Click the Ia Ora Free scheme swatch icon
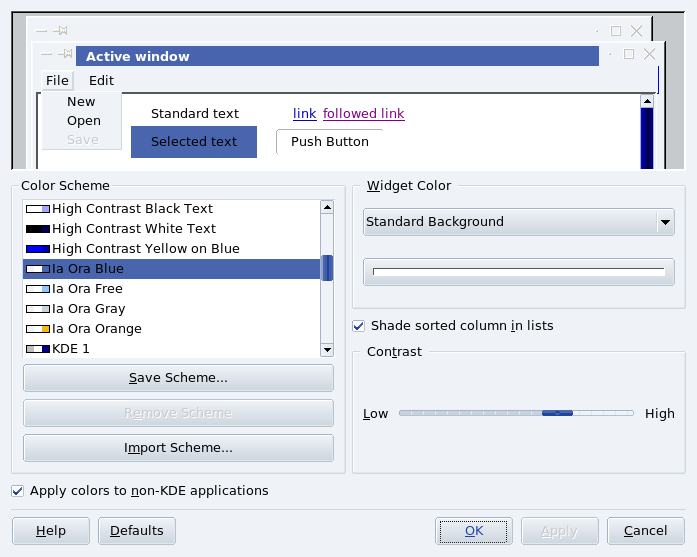Screen dimensions: 697x557 point(38,289)
